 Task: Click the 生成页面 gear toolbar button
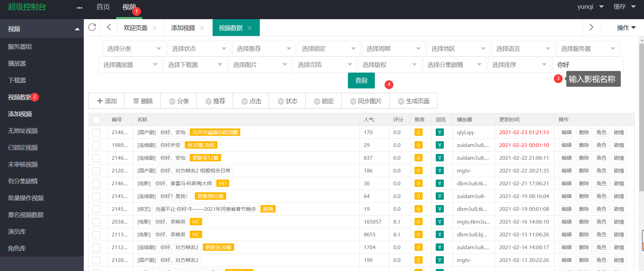tap(414, 101)
